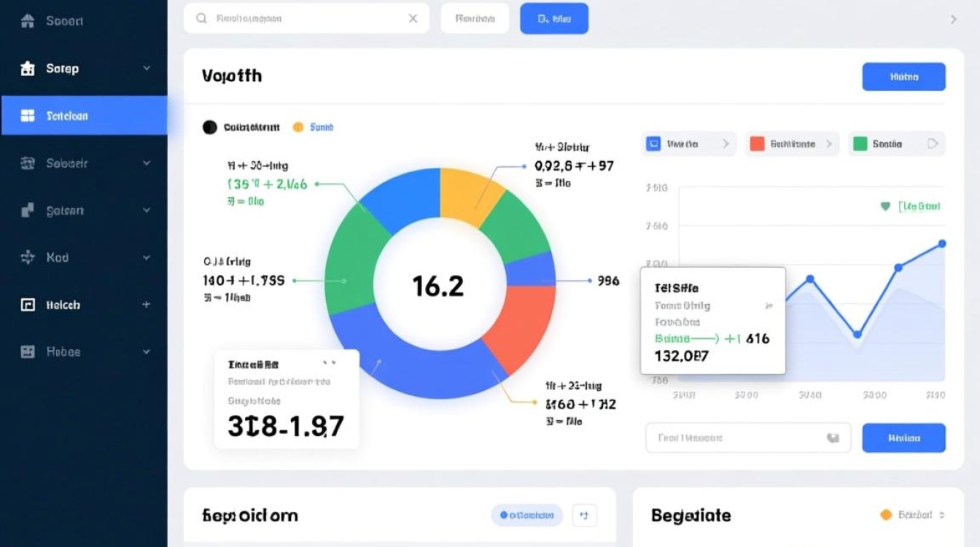Viewport: 980px width, 547px height.
Task: Expand the Sorep sidebar chevron
Action: [x=147, y=69]
